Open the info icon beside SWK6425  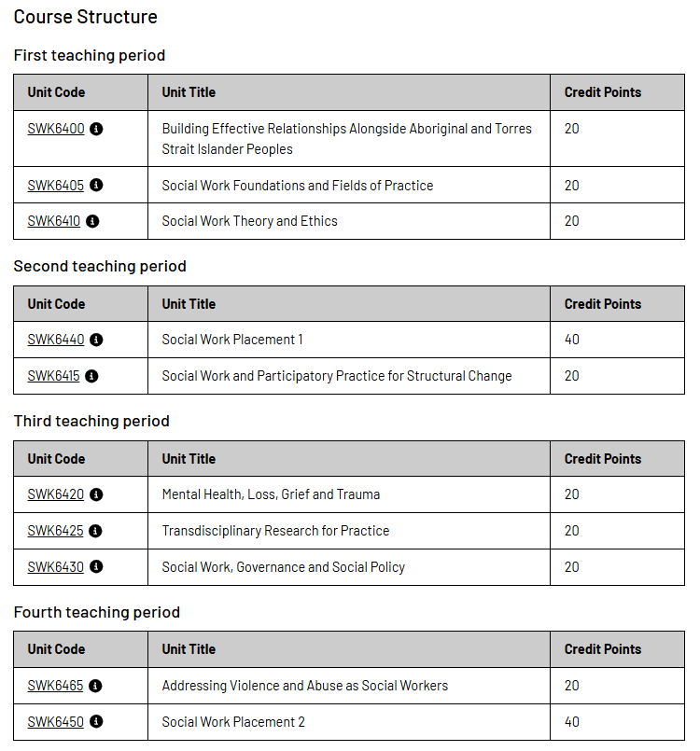coord(95,531)
